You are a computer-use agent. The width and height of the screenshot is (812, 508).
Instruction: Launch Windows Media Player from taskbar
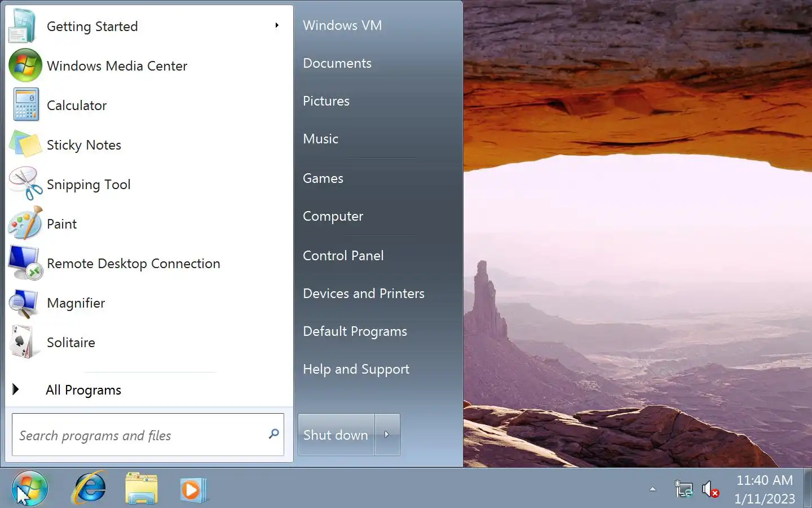pos(193,489)
